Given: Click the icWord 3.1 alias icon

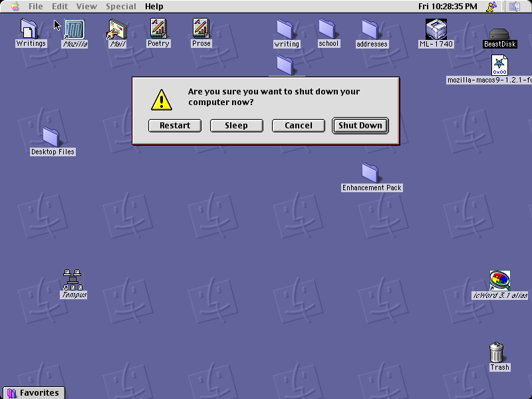Looking at the screenshot, I should (499, 281).
